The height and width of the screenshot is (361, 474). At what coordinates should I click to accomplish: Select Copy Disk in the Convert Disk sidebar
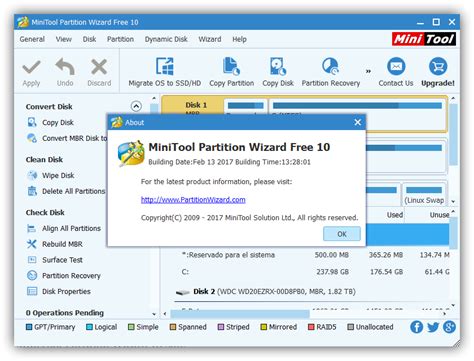click(50, 122)
